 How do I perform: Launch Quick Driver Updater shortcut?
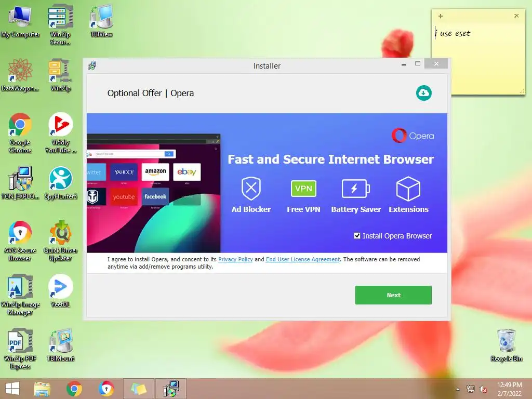point(61,241)
